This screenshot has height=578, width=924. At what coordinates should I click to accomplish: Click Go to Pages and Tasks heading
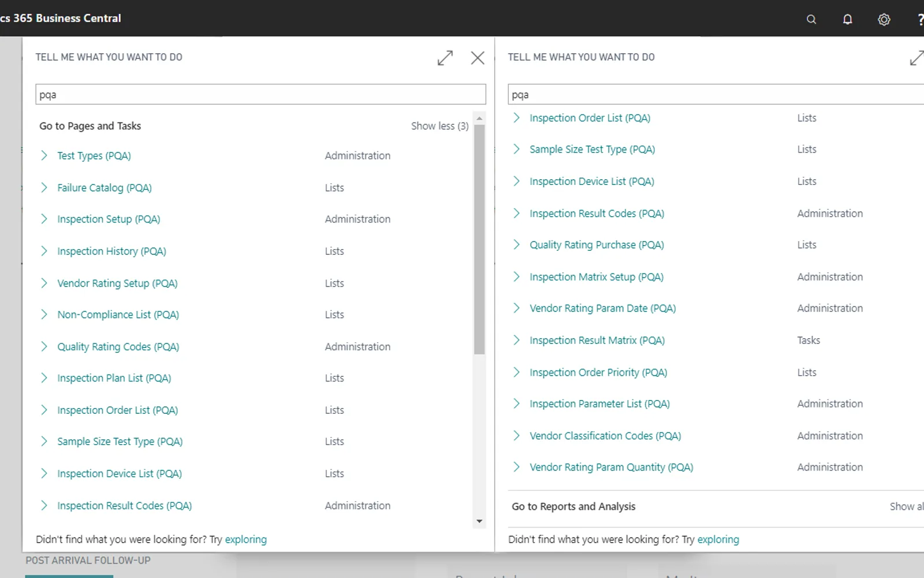(90, 126)
